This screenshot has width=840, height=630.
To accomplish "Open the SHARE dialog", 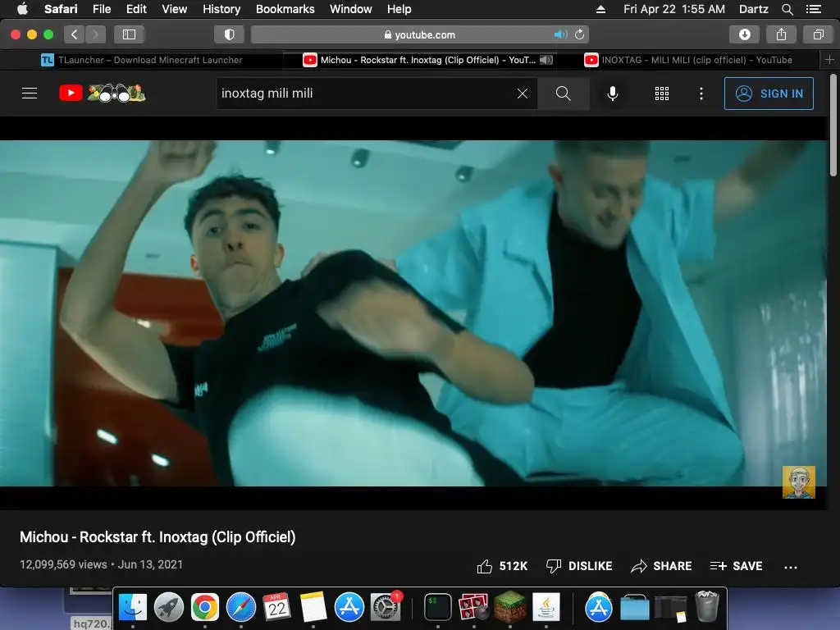I will (x=661, y=566).
